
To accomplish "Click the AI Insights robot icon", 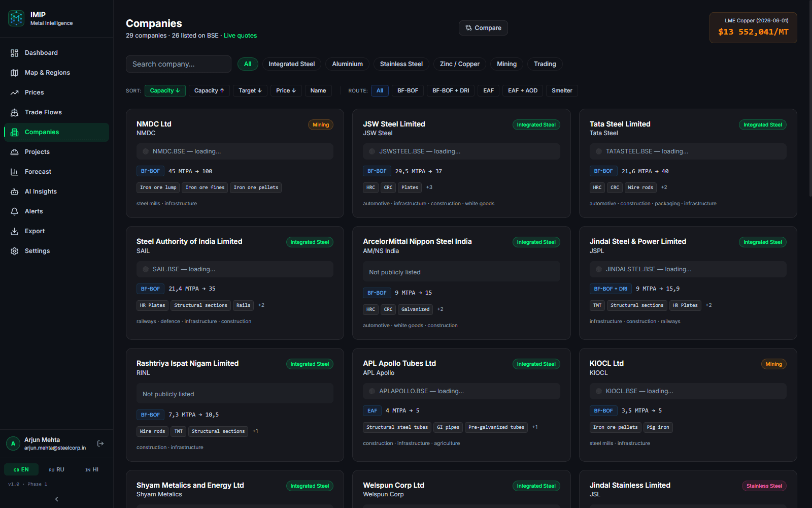I will (14, 192).
